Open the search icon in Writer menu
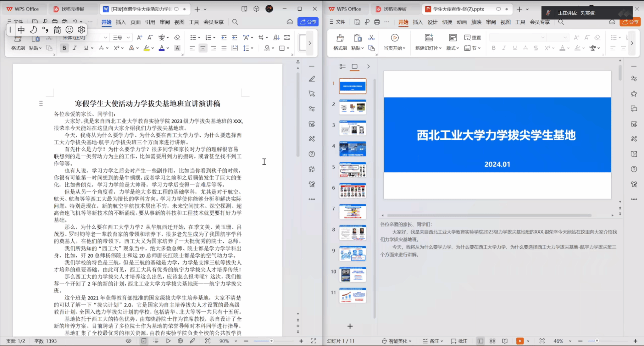This screenshot has height=346, width=644. click(x=235, y=22)
